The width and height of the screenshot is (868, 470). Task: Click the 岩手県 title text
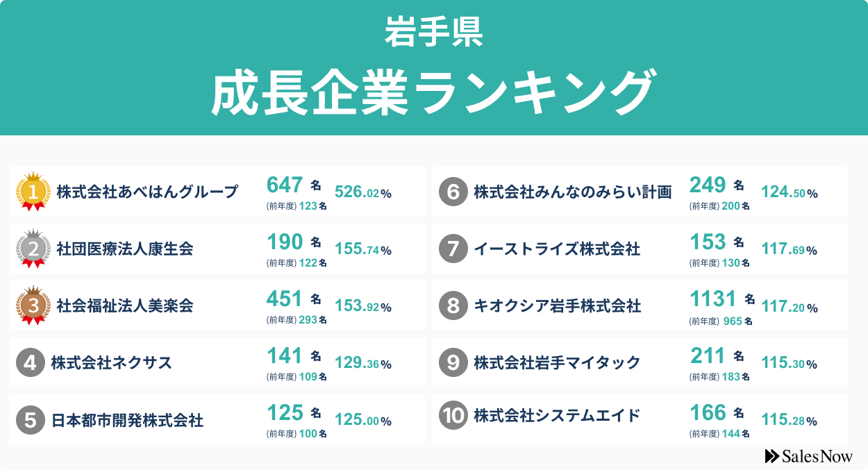433,33
